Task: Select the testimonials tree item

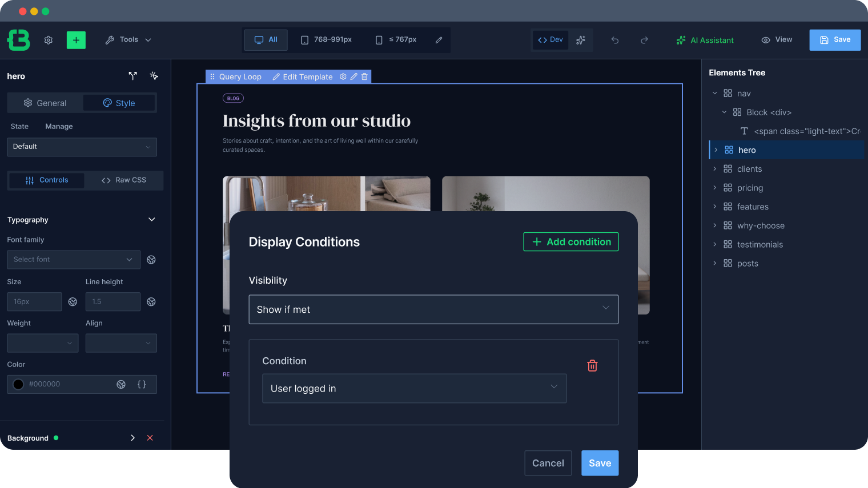Action: pyautogui.click(x=759, y=244)
